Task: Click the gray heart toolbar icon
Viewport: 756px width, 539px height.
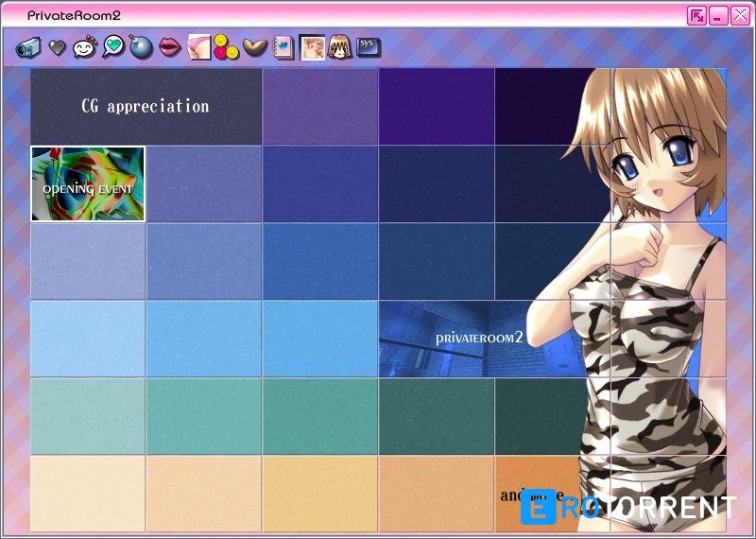Action: [58, 47]
